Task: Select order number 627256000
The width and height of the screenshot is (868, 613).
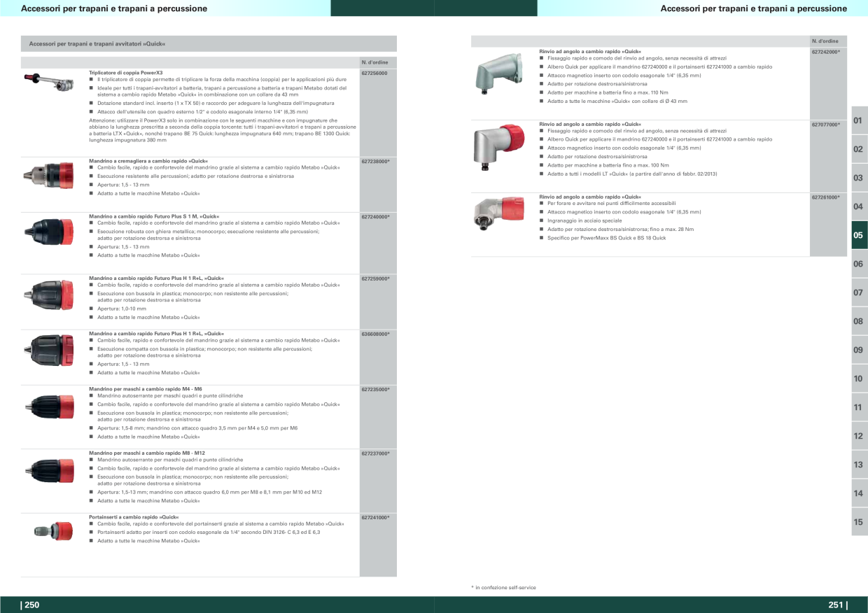Action: pyautogui.click(x=374, y=72)
